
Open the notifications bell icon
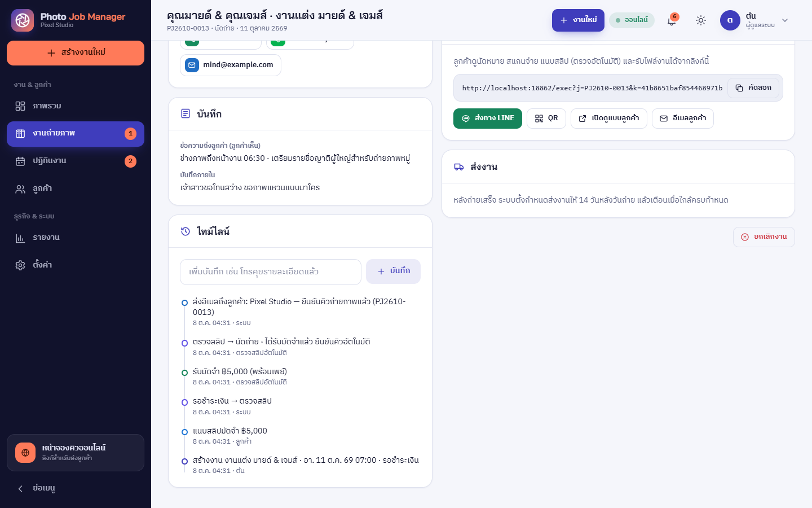click(x=672, y=20)
